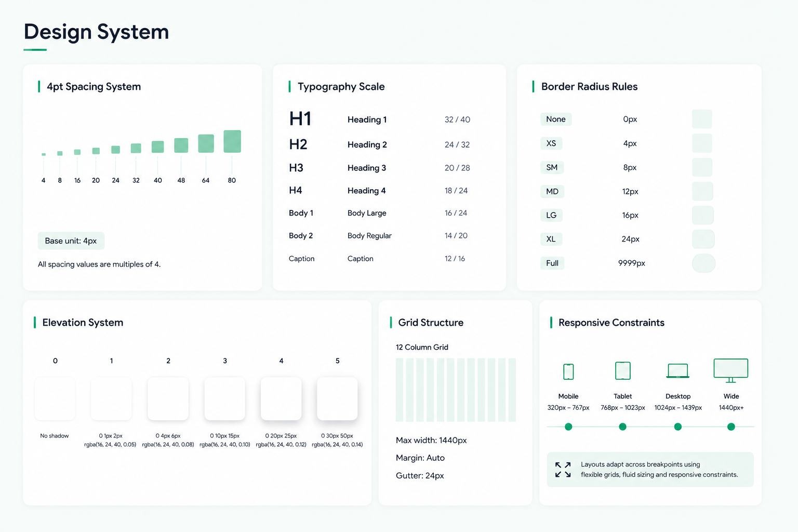Click the Body Regular label

coord(369,236)
